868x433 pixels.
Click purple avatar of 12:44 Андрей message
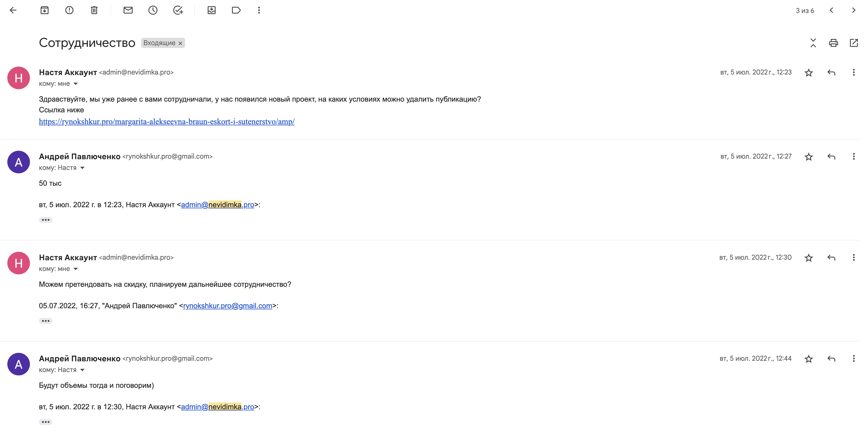click(19, 365)
